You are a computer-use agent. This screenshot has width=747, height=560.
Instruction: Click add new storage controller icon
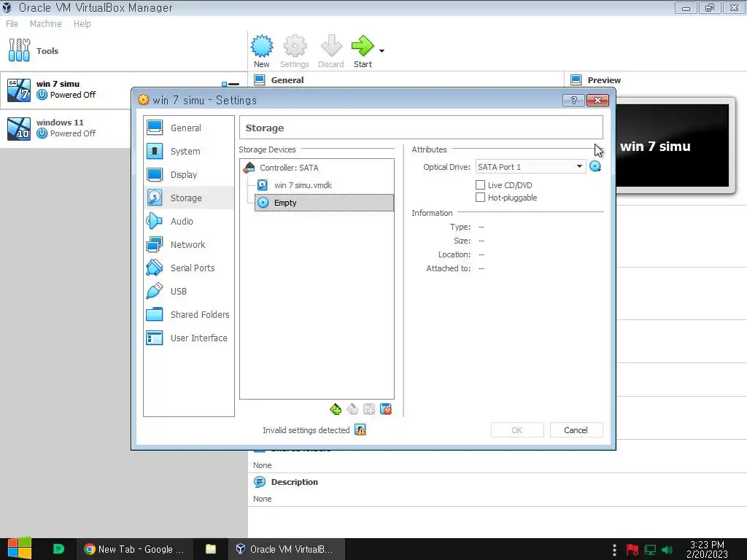click(x=336, y=409)
